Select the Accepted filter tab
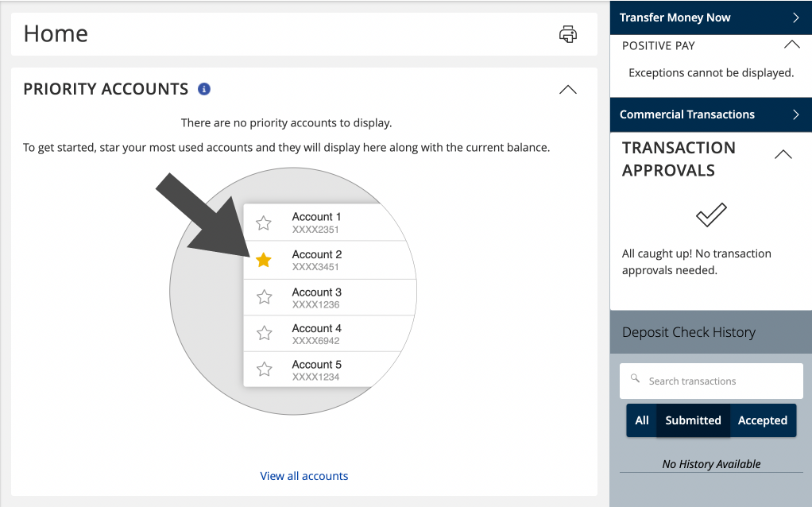 tap(762, 420)
